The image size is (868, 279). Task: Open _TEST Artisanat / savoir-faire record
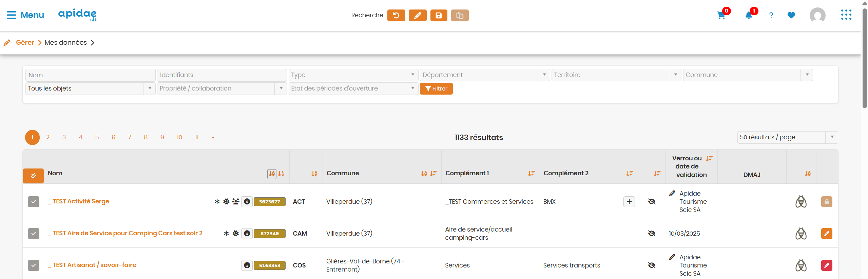[x=92, y=265]
